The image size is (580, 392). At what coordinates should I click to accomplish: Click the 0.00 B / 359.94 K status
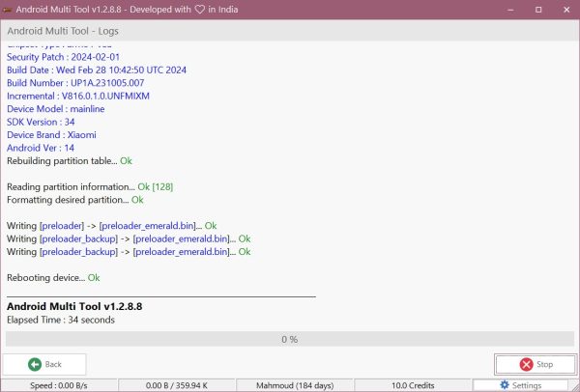[176, 385]
